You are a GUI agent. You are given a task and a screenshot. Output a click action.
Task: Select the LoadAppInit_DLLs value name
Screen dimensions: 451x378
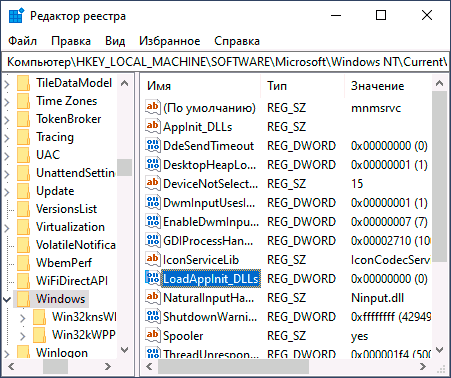coord(211,279)
